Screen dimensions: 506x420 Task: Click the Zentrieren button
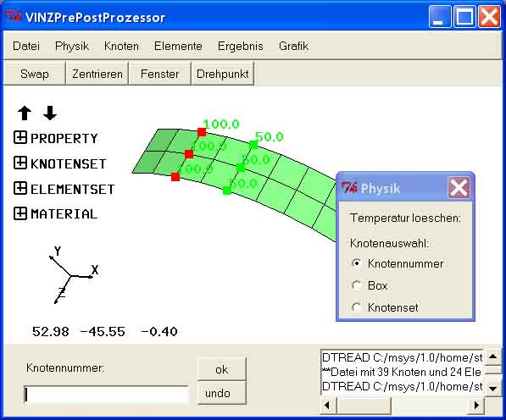(97, 74)
